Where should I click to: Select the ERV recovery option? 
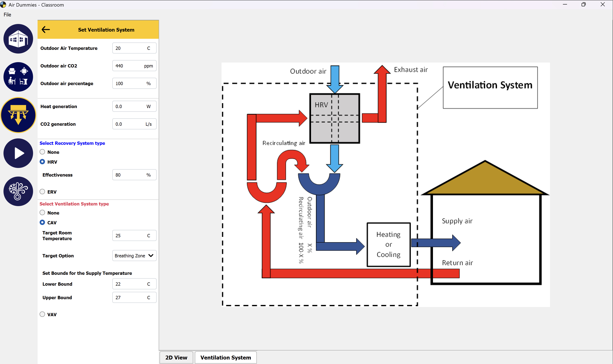[42, 192]
